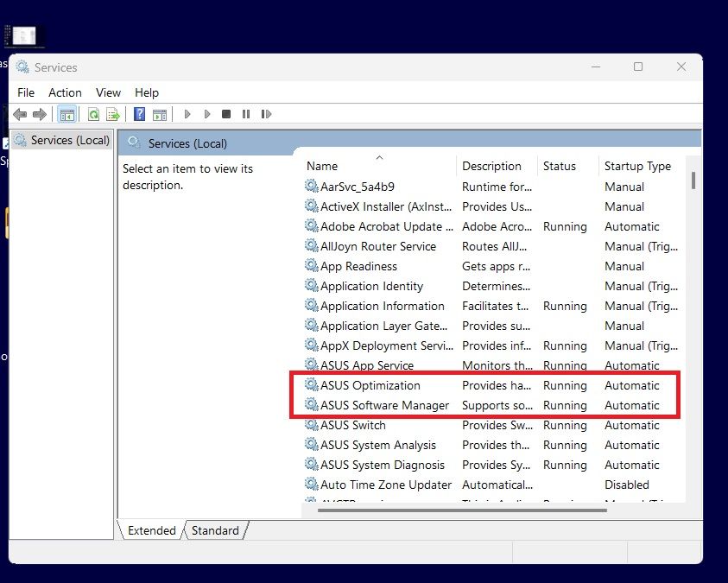This screenshot has height=583, width=728.
Task: Click the Refresh icon in the toolbar
Action: click(x=92, y=113)
